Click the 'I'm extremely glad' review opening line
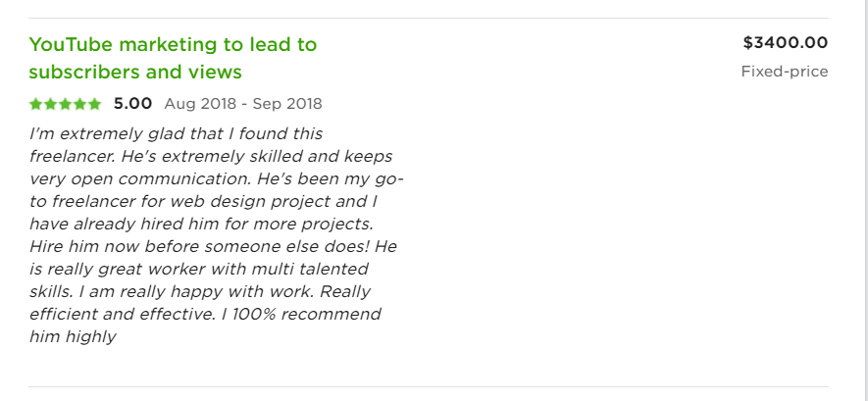The height and width of the screenshot is (401, 868). coord(176,134)
